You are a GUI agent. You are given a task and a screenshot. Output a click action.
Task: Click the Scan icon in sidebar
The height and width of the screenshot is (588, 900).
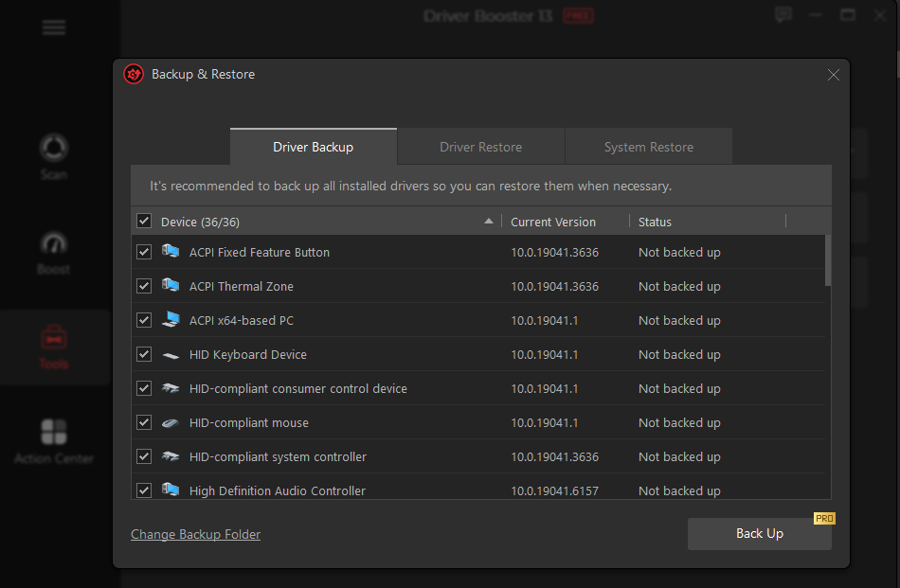(53, 150)
